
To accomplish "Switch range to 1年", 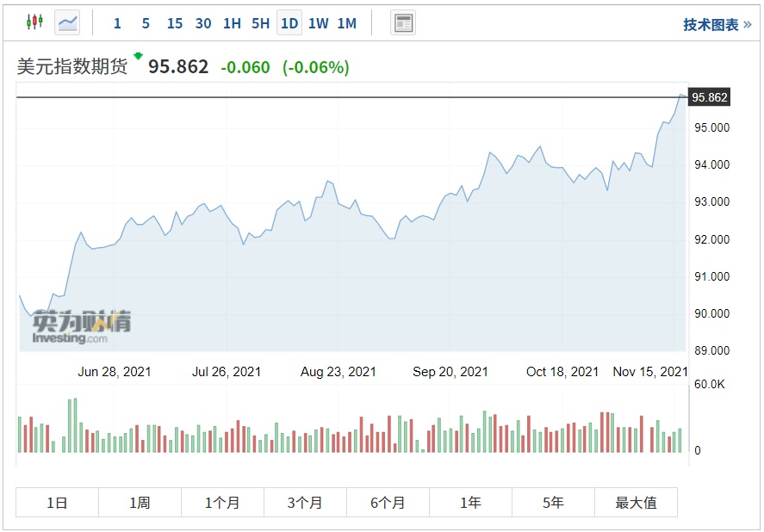I will click(x=470, y=503).
